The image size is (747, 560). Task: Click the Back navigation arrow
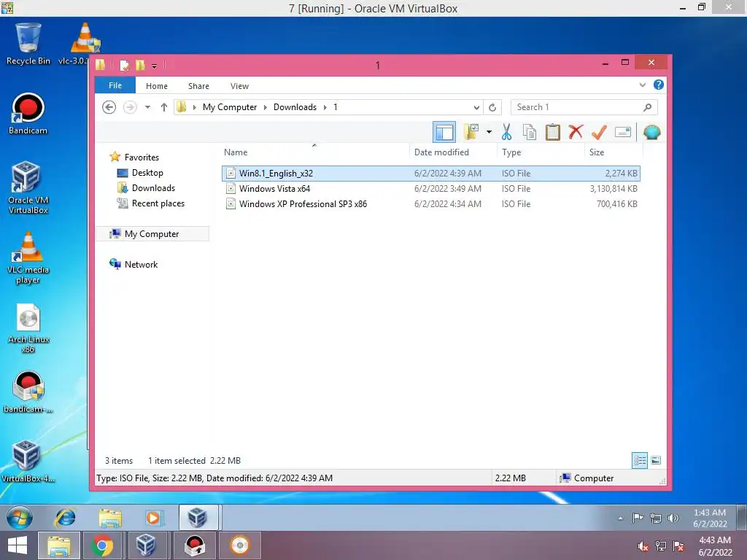[109, 107]
